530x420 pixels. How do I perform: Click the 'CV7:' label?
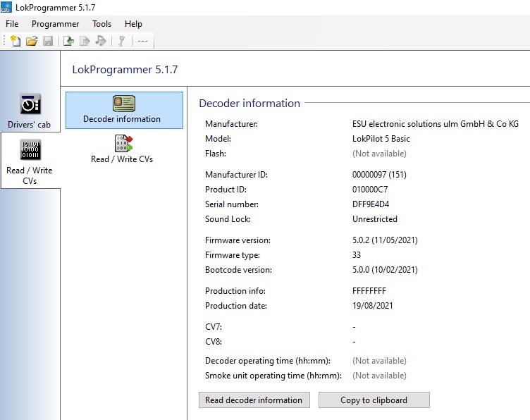coord(214,327)
